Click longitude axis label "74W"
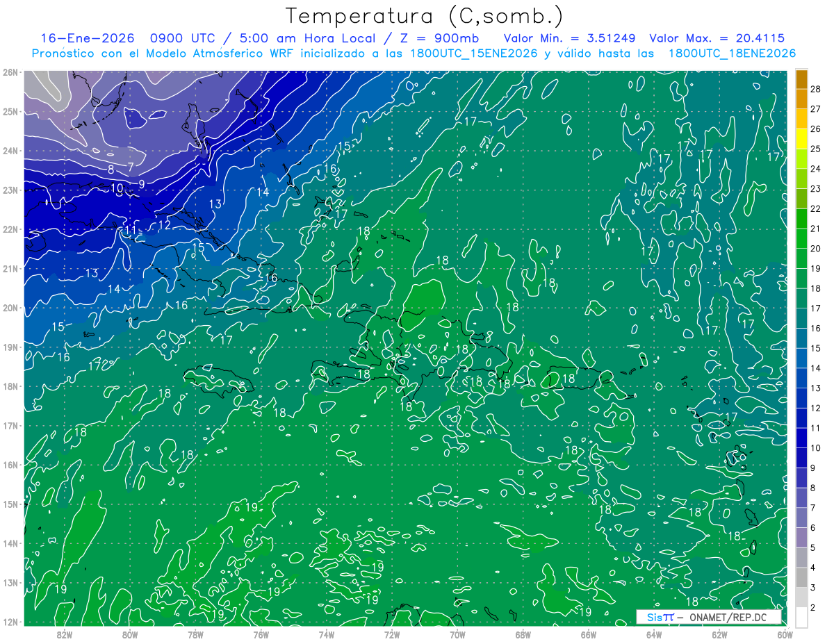Viewport: 834px width, 644px height. [327, 634]
